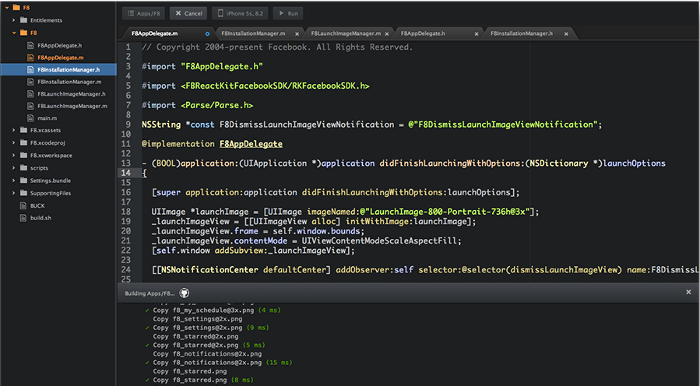This screenshot has height=386, width=700.
Task: Expand the F8.xcworkspace folder arrow
Action: [14, 155]
